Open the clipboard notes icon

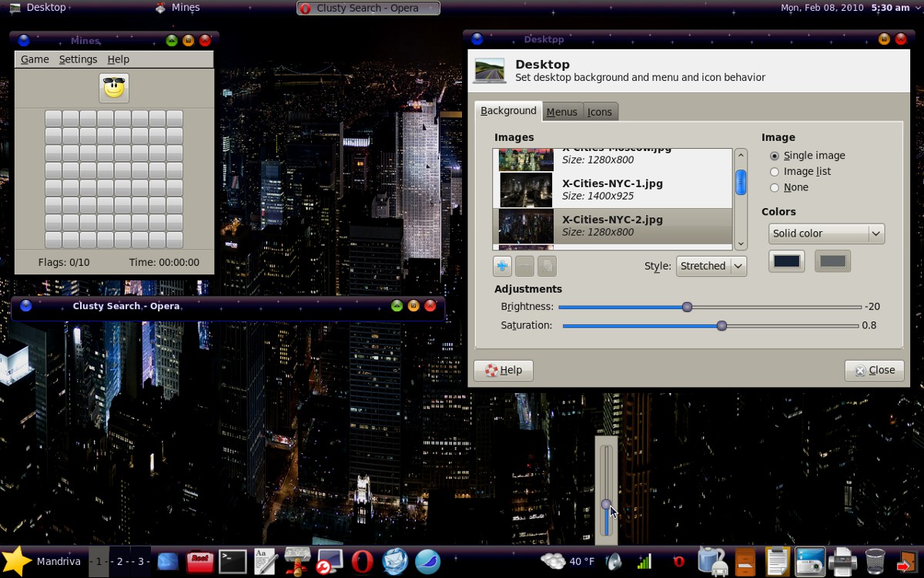[x=778, y=562]
